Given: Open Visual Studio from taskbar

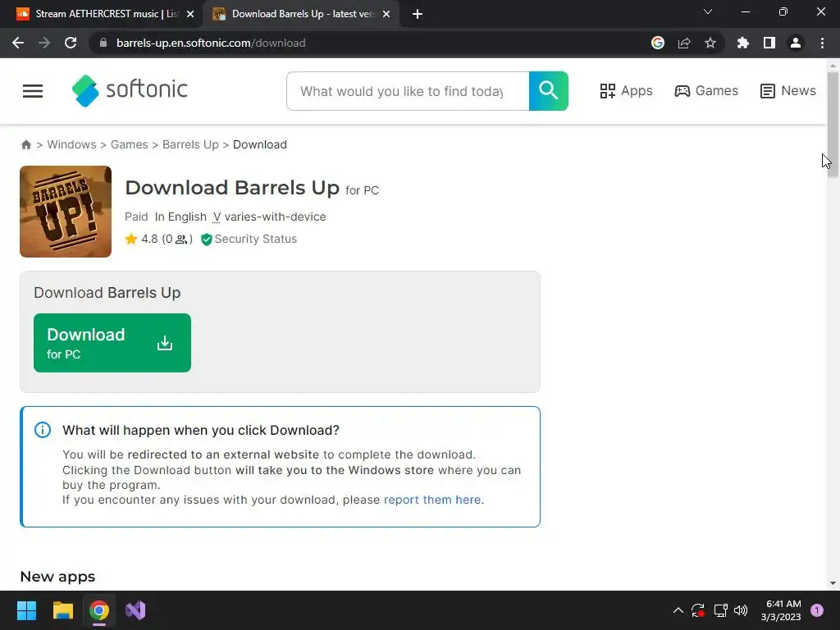Looking at the screenshot, I should click(x=135, y=610).
